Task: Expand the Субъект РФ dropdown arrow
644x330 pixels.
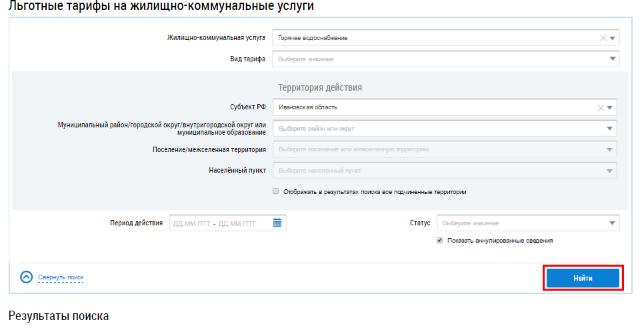Action: point(610,107)
